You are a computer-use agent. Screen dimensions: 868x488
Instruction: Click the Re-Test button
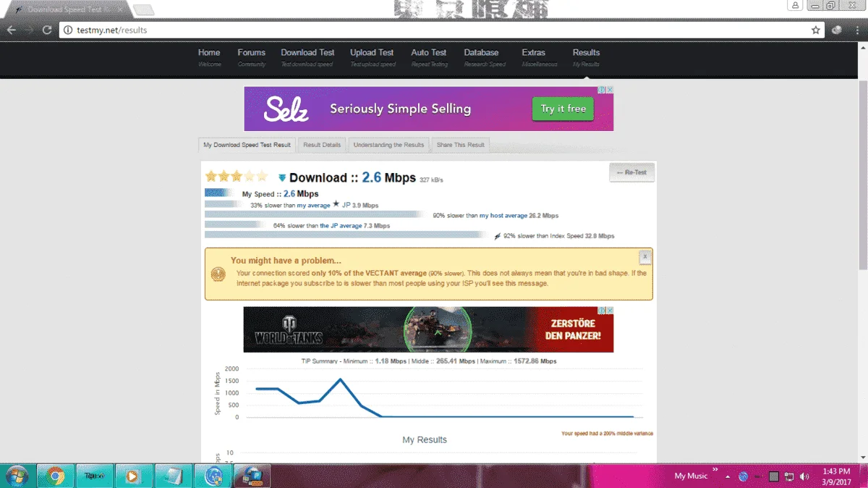coord(631,172)
